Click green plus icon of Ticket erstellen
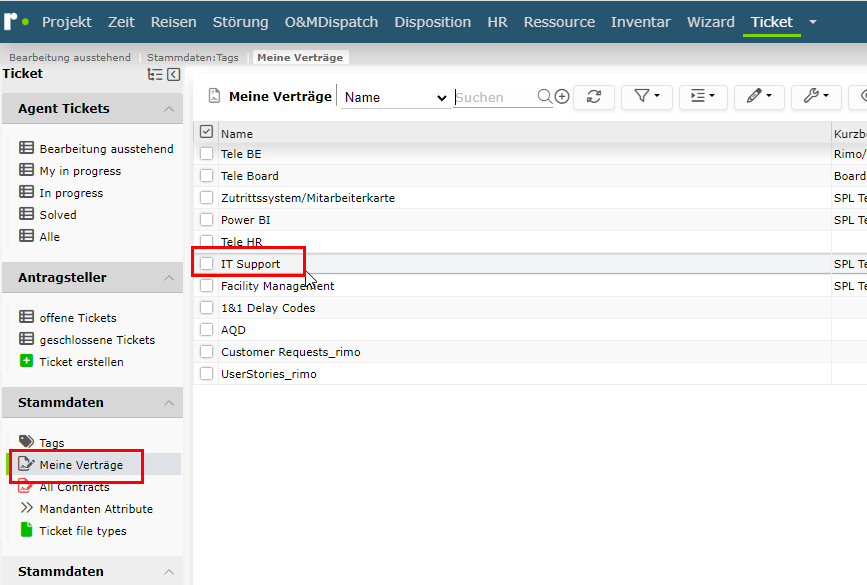This screenshot has height=585, width=867. click(26, 361)
